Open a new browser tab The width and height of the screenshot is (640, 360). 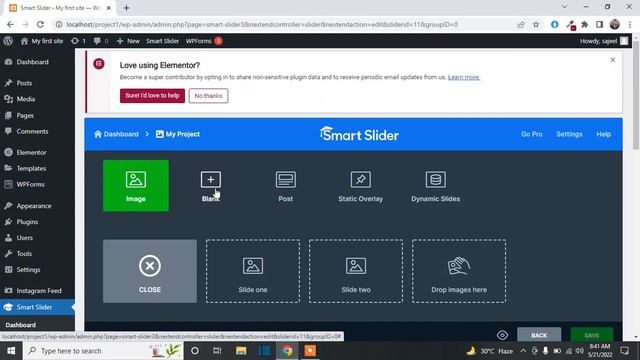(x=126, y=8)
